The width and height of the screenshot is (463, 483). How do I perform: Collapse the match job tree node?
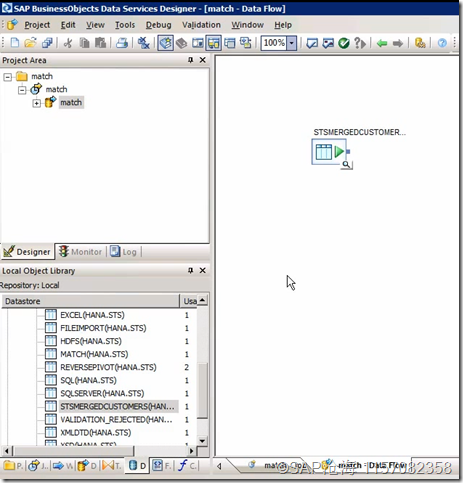pyautogui.click(x=22, y=90)
